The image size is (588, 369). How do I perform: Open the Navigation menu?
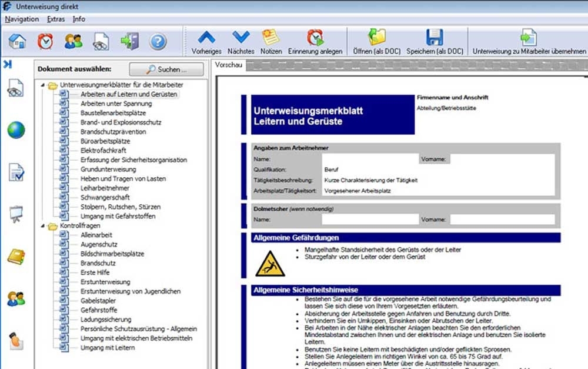[x=22, y=19]
